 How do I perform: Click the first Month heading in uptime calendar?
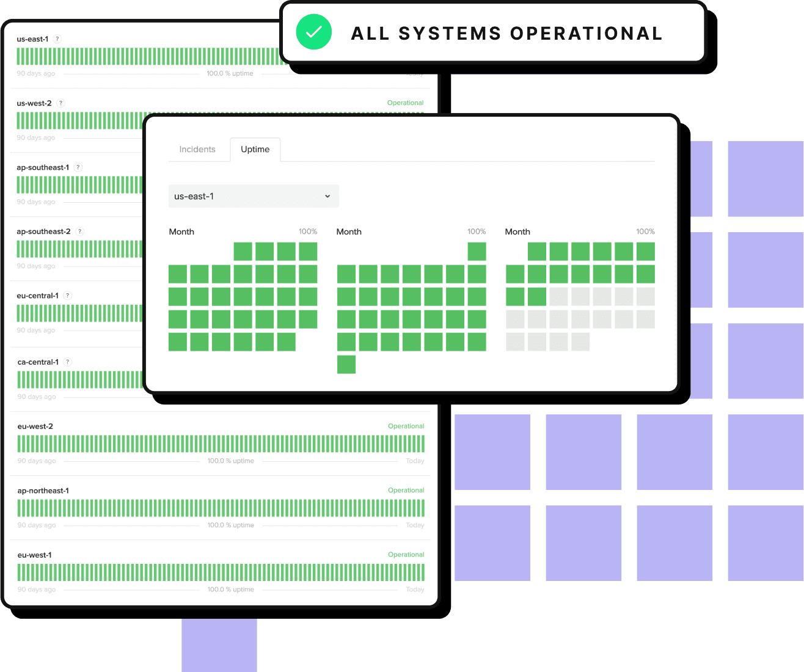(181, 232)
